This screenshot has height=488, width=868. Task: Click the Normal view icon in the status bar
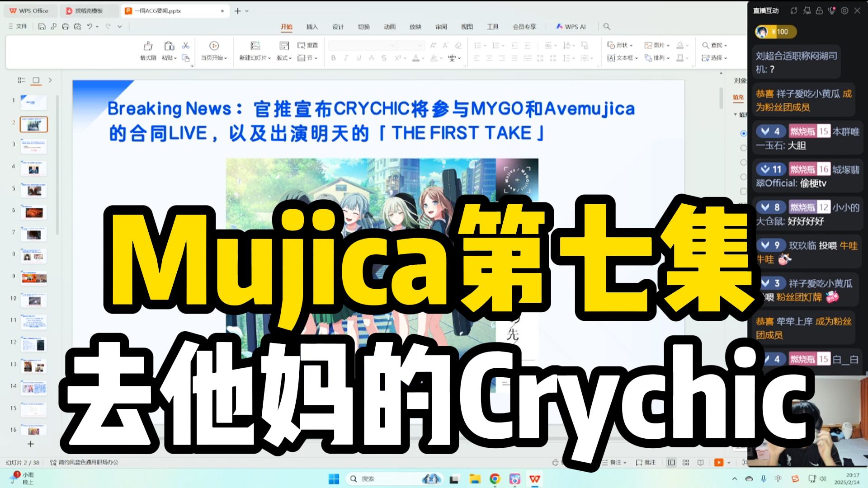[671, 462]
